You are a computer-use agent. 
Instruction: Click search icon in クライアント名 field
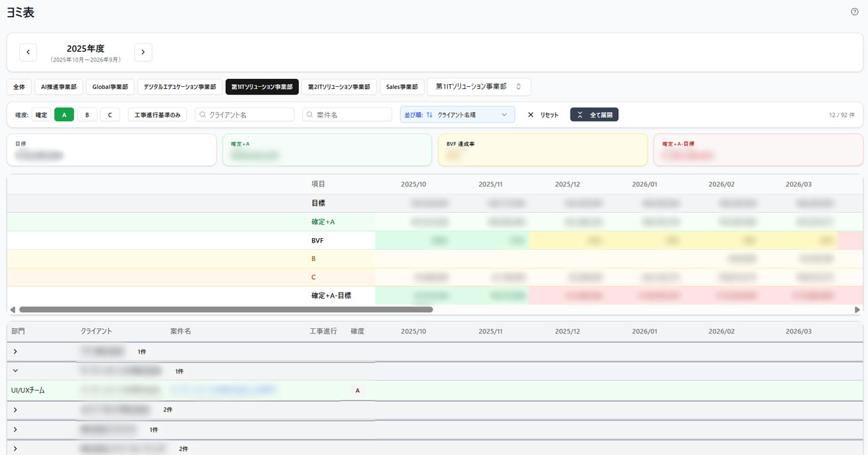[x=202, y=115]
